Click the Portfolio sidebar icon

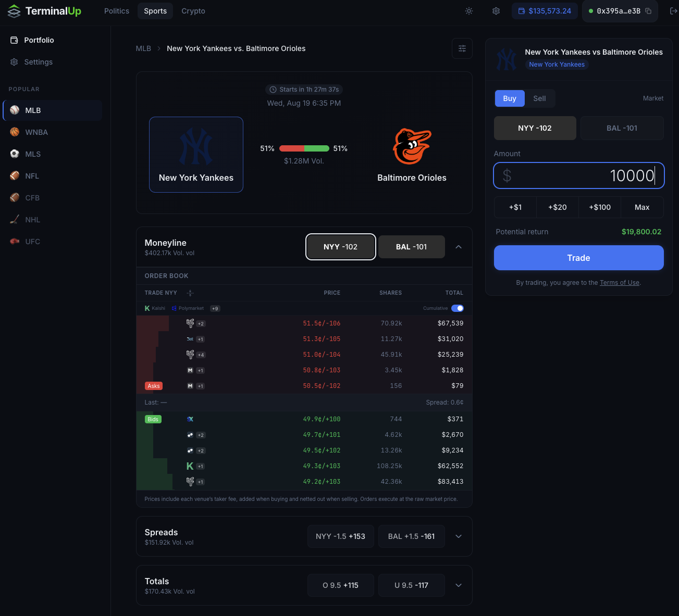tap(15, 40)
